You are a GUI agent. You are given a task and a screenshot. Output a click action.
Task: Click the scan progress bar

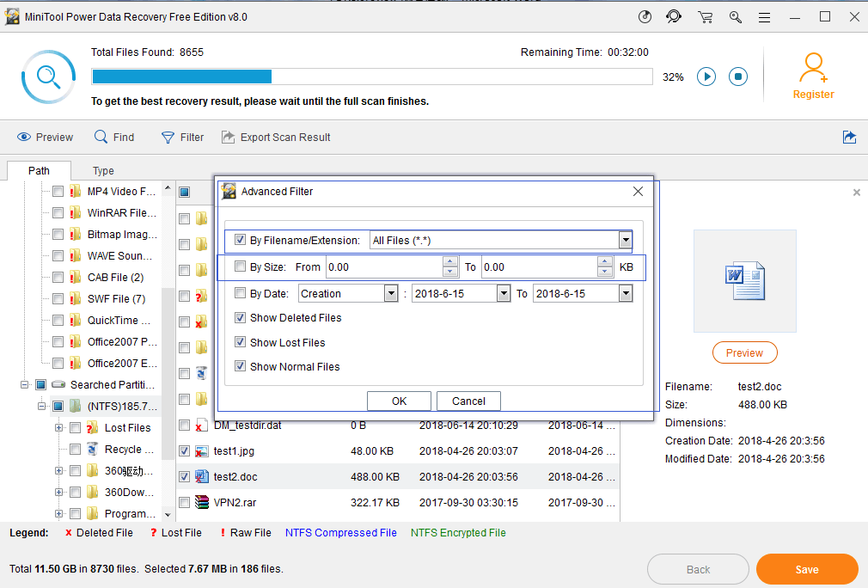[x=372, y=77]
